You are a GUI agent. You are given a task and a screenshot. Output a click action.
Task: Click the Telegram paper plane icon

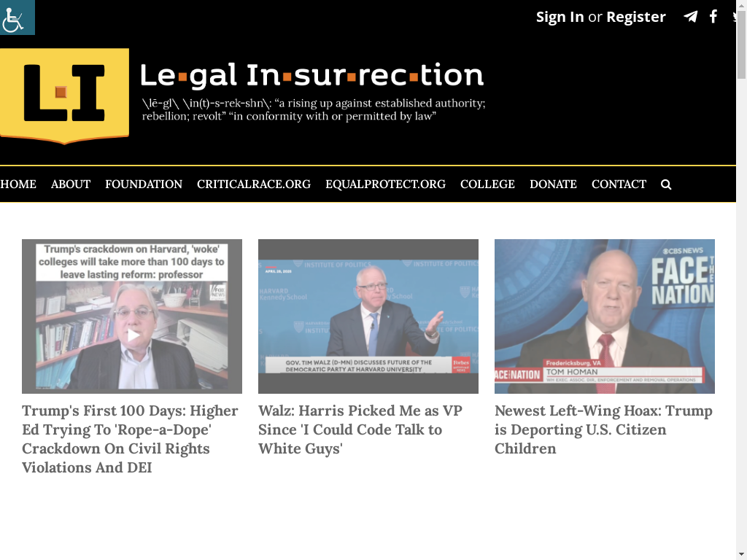click(x=690, y=17)
